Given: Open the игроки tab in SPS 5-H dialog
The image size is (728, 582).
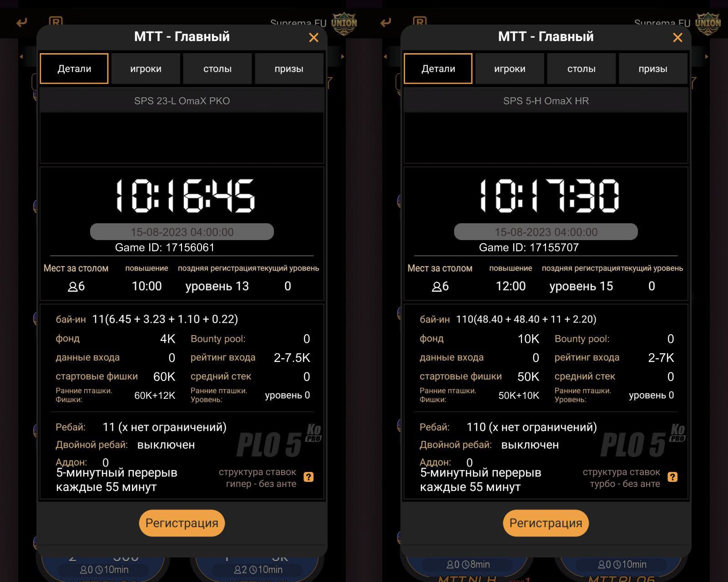Looking at the screenshot, I should [x=510, y=69].
